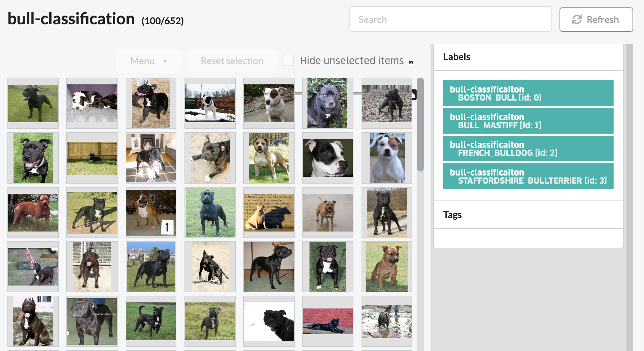Viewport: 644px width, 351px height.
Task: Select dog beside number 1 sign thumbnail
Action: pyautogui.click(x=151, y=212)
